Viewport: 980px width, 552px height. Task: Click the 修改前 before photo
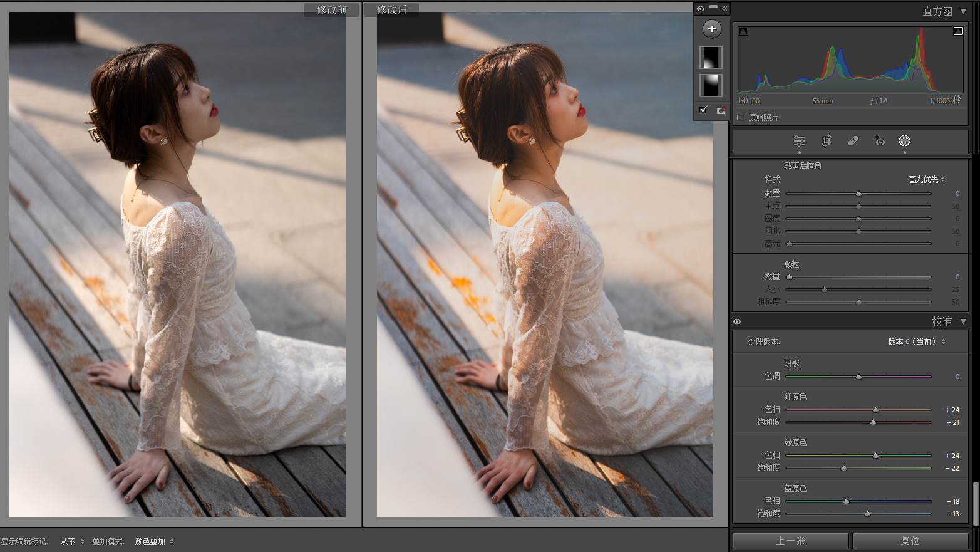pyautogui.click(x=177, y=264)
